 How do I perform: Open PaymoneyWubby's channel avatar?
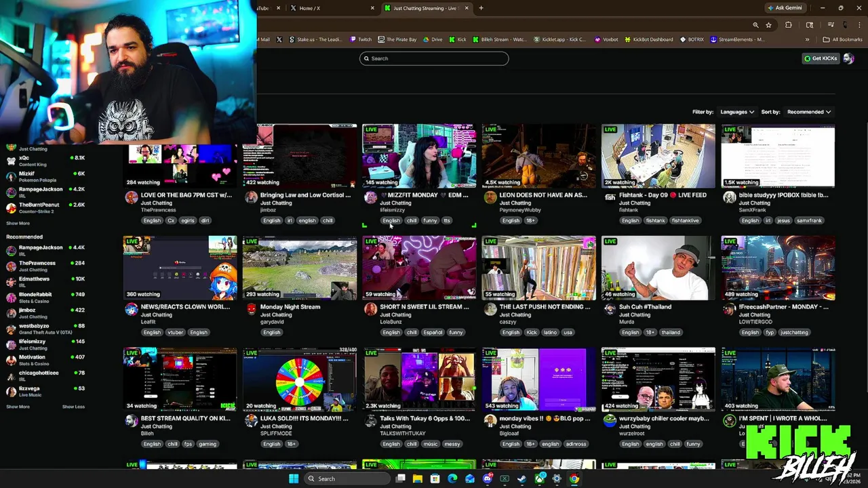point(490,197)
